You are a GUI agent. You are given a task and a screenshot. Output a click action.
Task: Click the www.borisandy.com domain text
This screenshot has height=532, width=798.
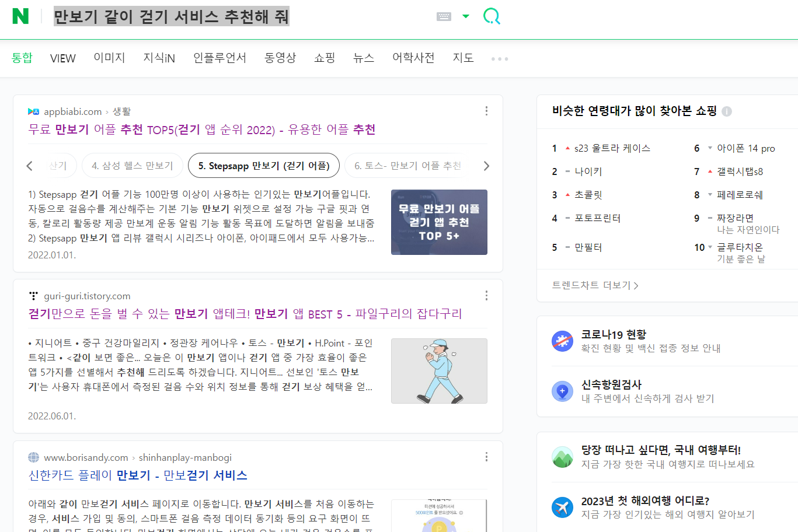pos(86,457)
